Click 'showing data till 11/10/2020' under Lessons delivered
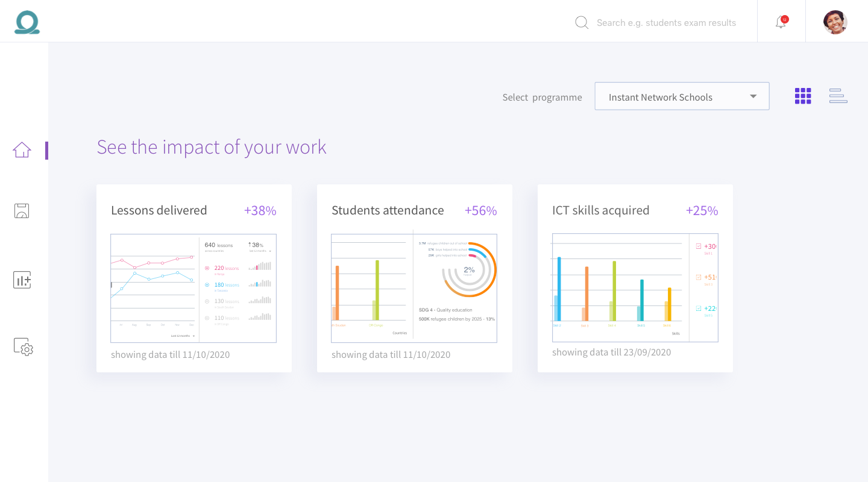 click(170, 355)
